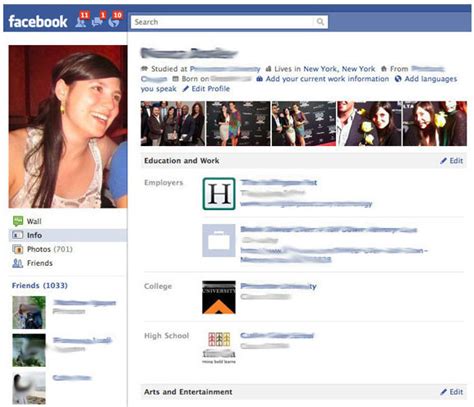This screenshot has height=407, width=474.
Task: Click the Add languages you speak link
Action: click(x=431, y=79)
